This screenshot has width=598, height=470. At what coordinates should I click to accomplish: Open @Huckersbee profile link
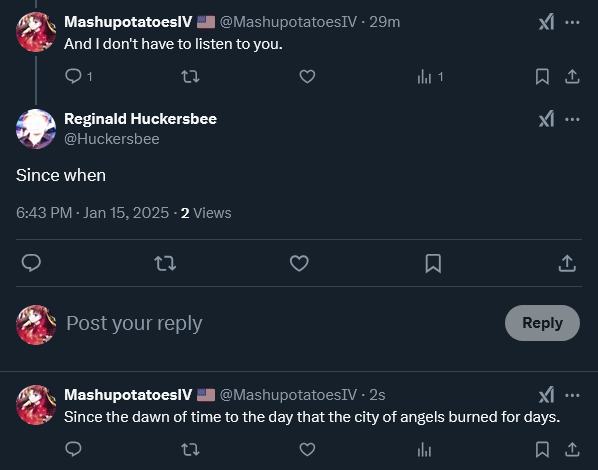point(112,139)
